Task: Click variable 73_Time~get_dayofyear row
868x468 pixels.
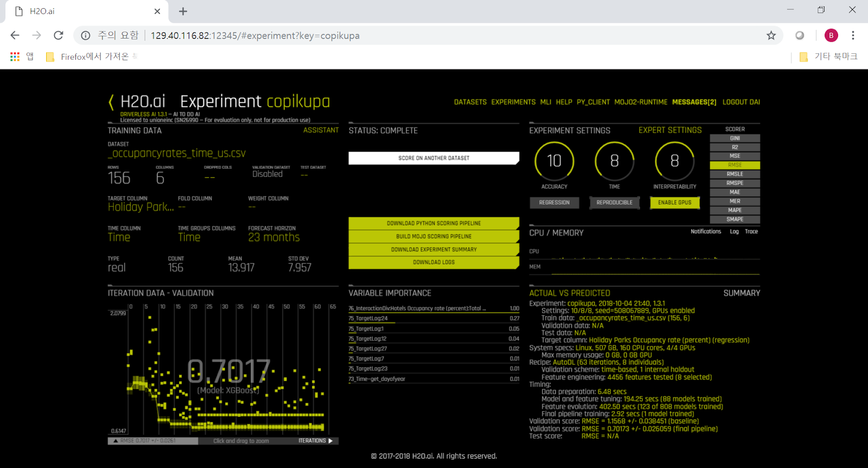Action: click(433, 379)
